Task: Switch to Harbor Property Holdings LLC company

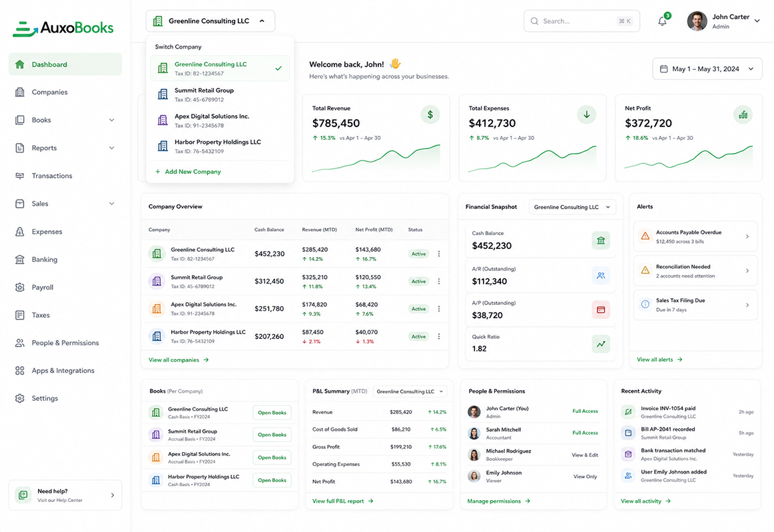Action: click(x=220, y=146)
